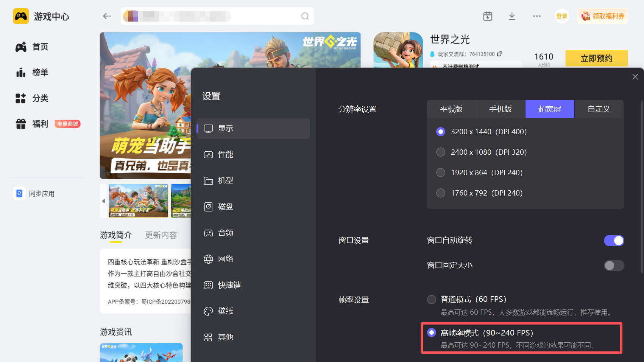644x362 pixels.
Task: Click the 游戏资讯 heading
Action: (116, 332)
